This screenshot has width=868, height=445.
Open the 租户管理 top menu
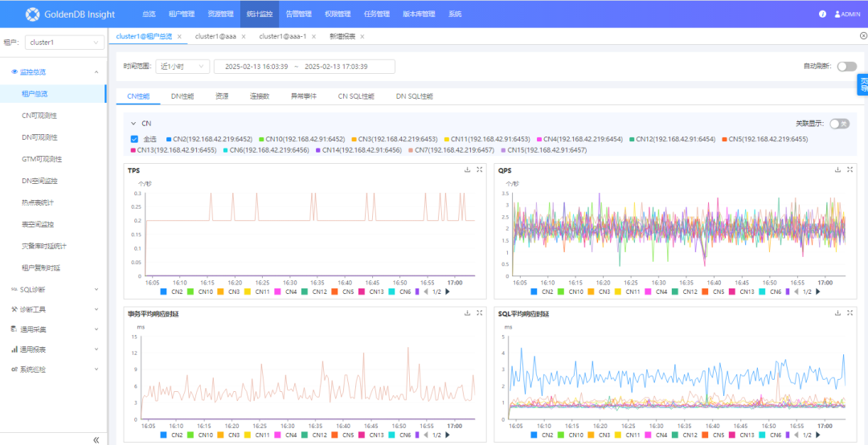(181, 14)
